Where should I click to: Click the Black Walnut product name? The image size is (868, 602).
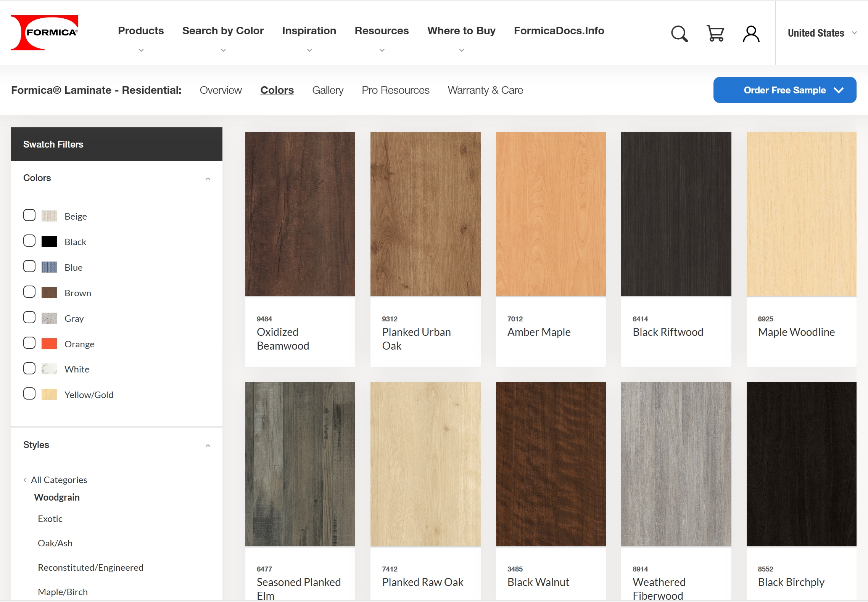pyautogui.click(x=538, y=582)
